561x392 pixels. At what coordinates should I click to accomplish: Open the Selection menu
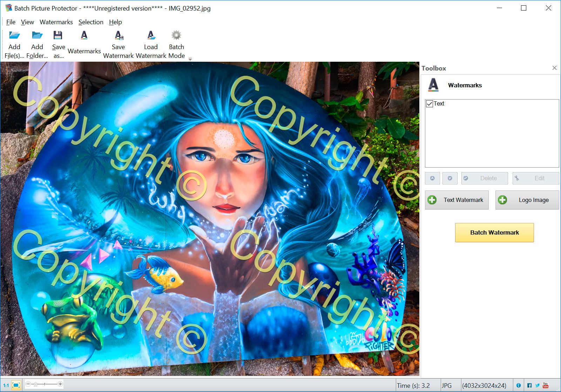pos(91,22)
